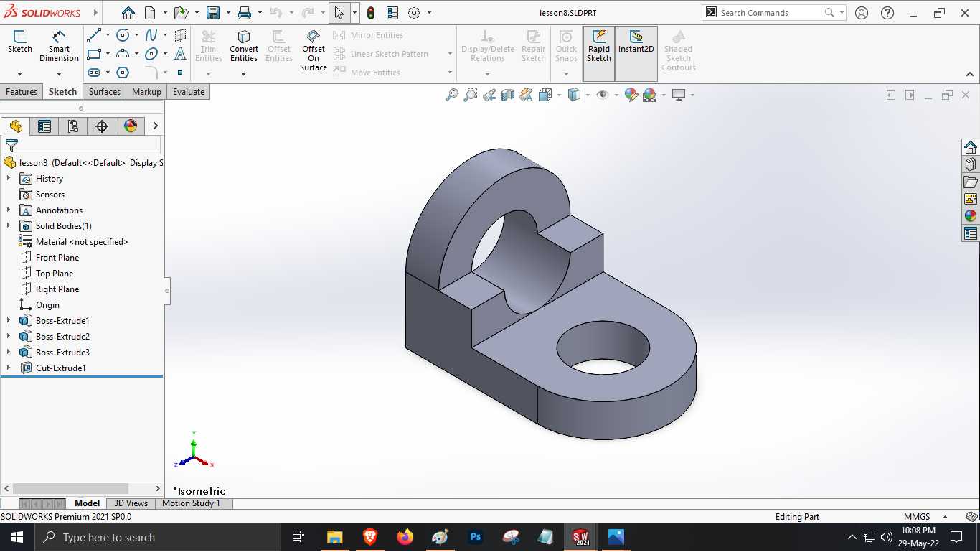Expand the Solid Bodies(1) node

9,226
